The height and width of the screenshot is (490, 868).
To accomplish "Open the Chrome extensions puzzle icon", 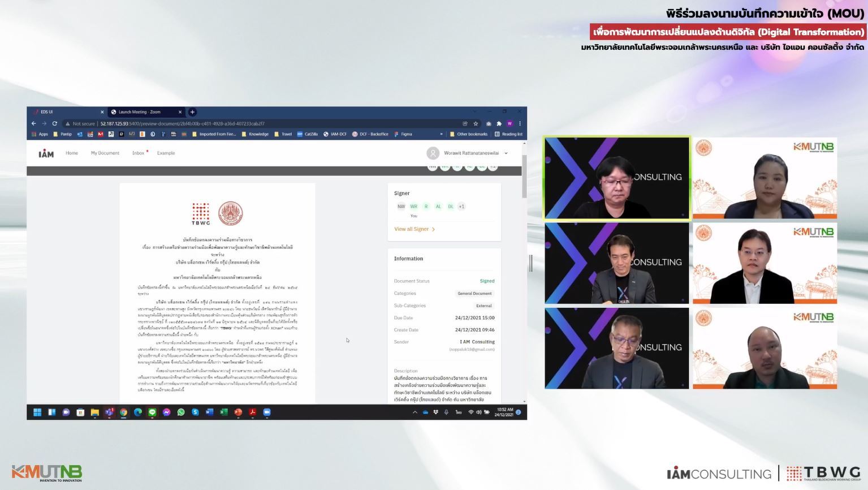I will pos(499,123).
